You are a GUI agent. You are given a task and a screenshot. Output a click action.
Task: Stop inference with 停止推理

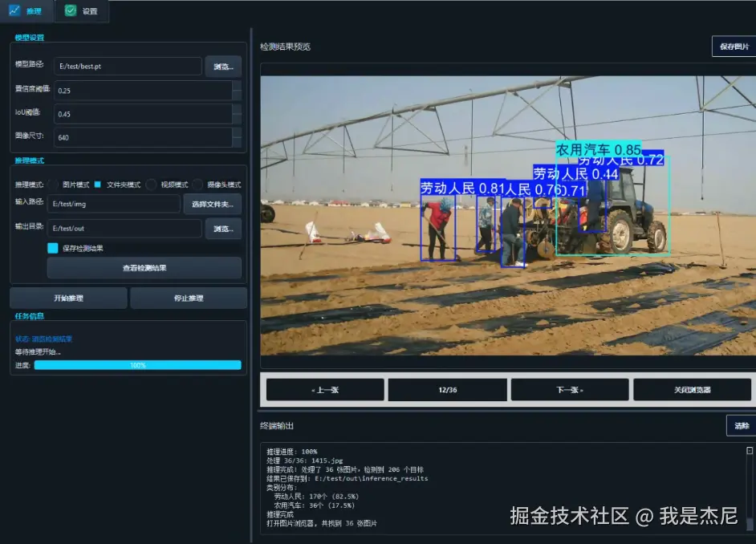pos(188,297)
